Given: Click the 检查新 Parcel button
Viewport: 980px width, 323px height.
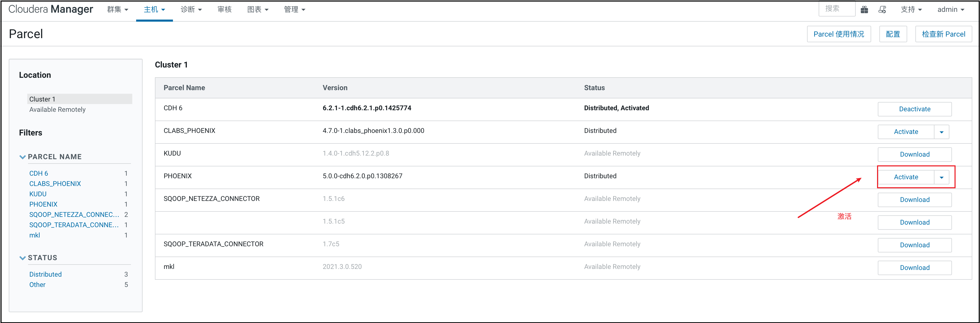Looking at the screenshot, I should coord(943,34).
